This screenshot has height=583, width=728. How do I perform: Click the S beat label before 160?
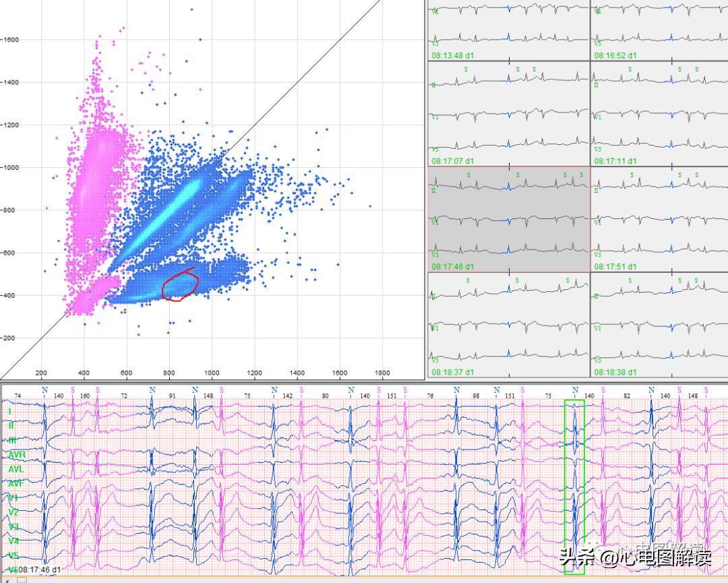click(72, 390)
